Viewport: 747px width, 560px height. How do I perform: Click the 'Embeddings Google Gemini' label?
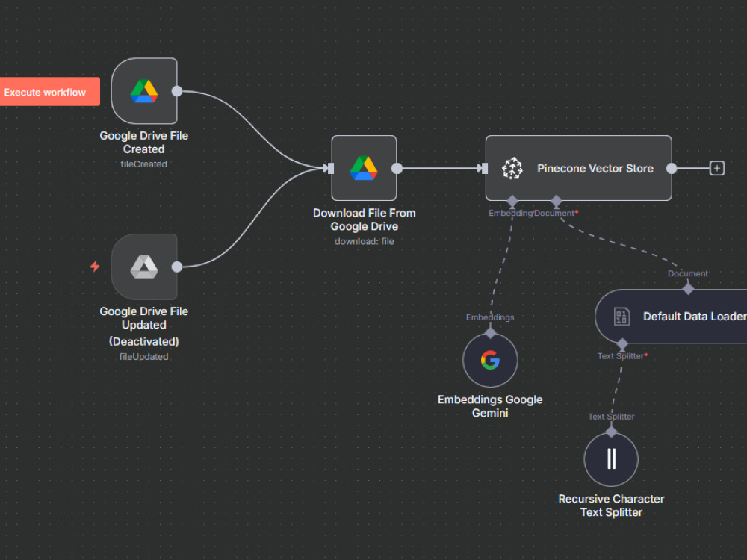pyautogui.click(x=490, y=406)
